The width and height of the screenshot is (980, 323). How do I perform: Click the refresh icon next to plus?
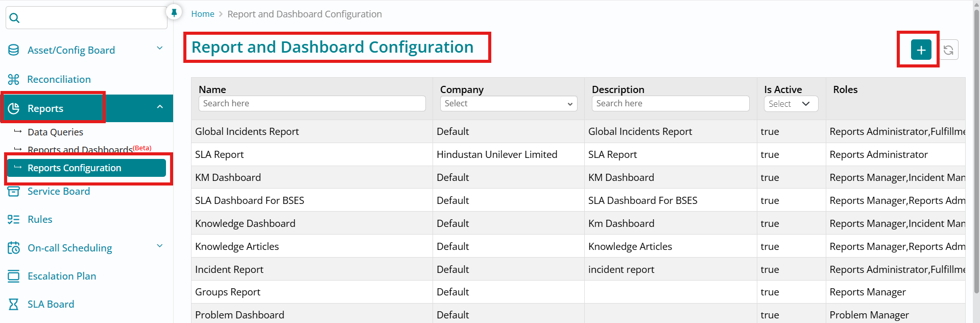point(948,50)
